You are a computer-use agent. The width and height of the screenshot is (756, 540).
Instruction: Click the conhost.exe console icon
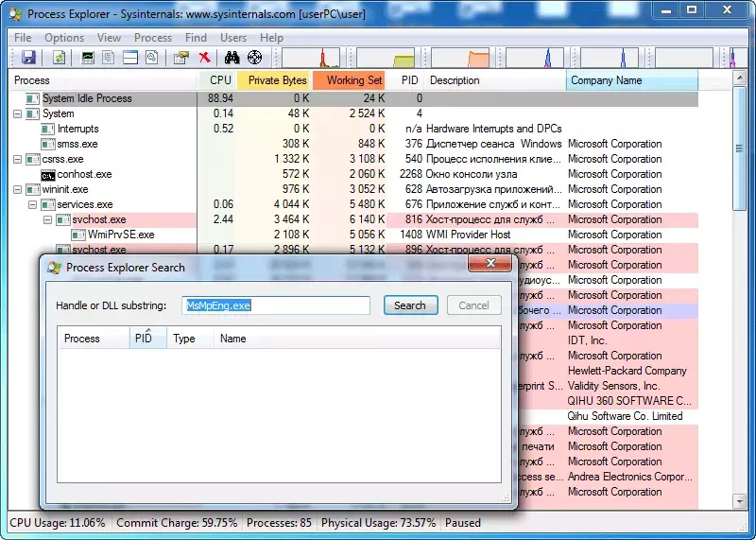(x=48, y=175)
